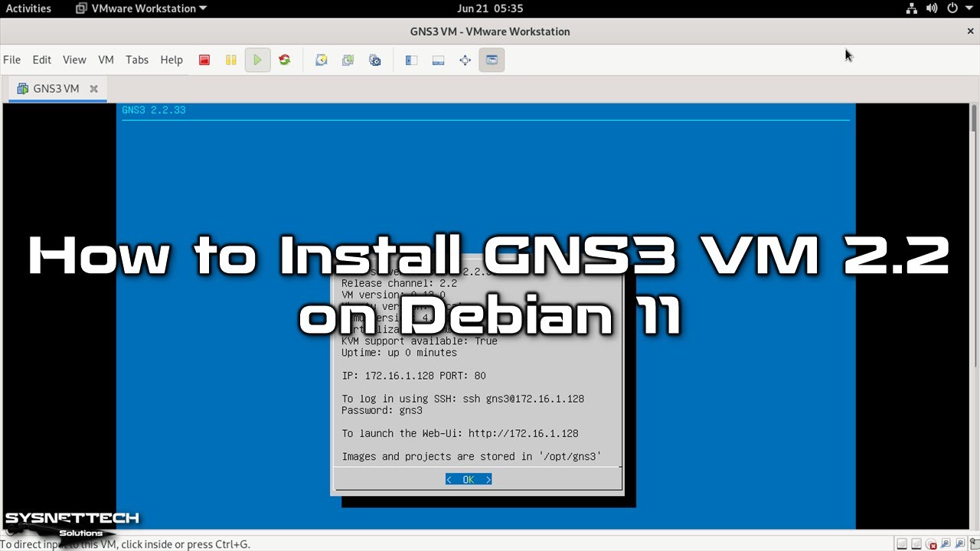Open the Snapshot Manager toolbar icon
The width and height of the screenshot is (980, 551).
click(375, 60)
